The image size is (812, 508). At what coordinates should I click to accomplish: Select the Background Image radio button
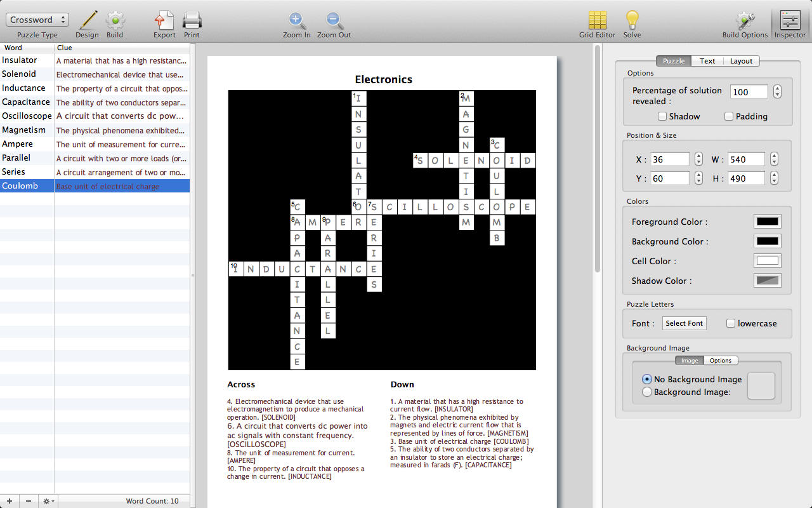[647, 392]
